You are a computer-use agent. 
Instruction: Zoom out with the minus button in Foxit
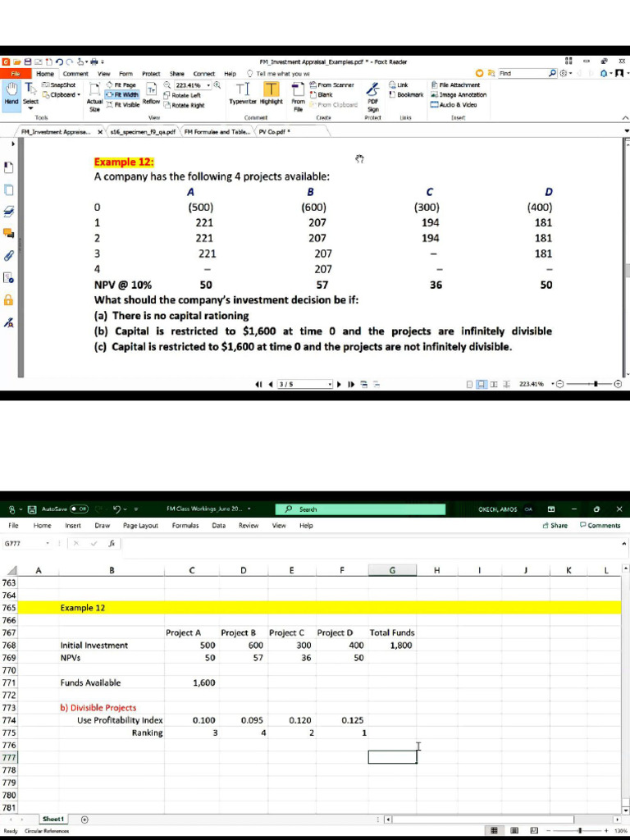point(559,384)
